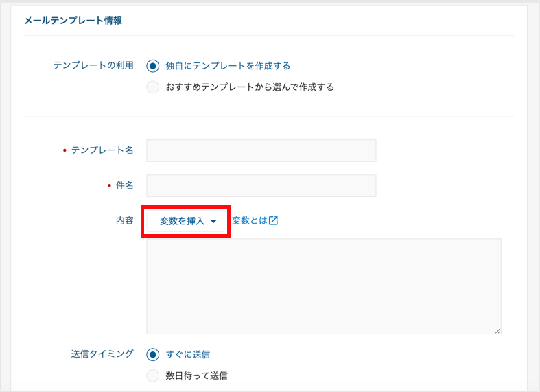
Task: Click the 内容 label
Action: click(125, 220)
